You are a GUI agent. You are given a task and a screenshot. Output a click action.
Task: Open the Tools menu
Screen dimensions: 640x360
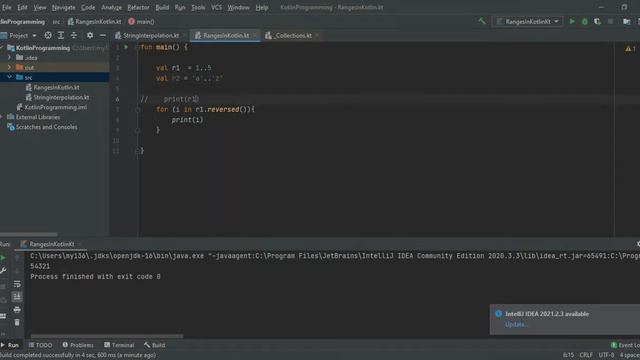coord(198,7)
